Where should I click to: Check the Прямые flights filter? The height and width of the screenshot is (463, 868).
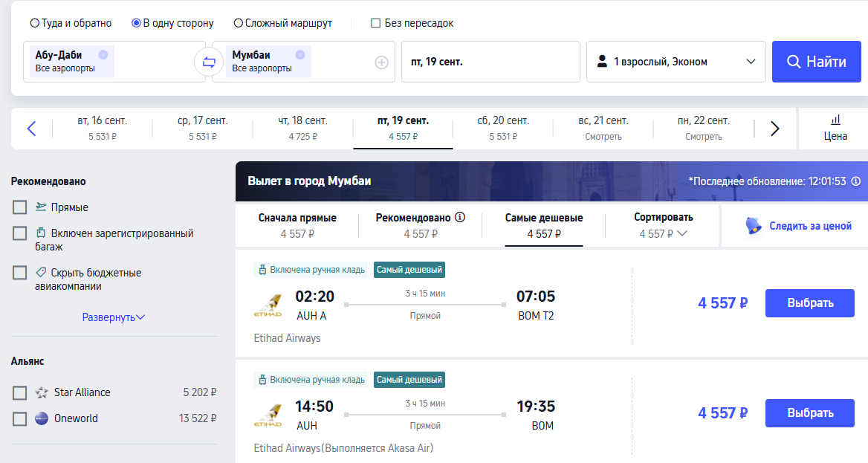click(x=20, y=207)
